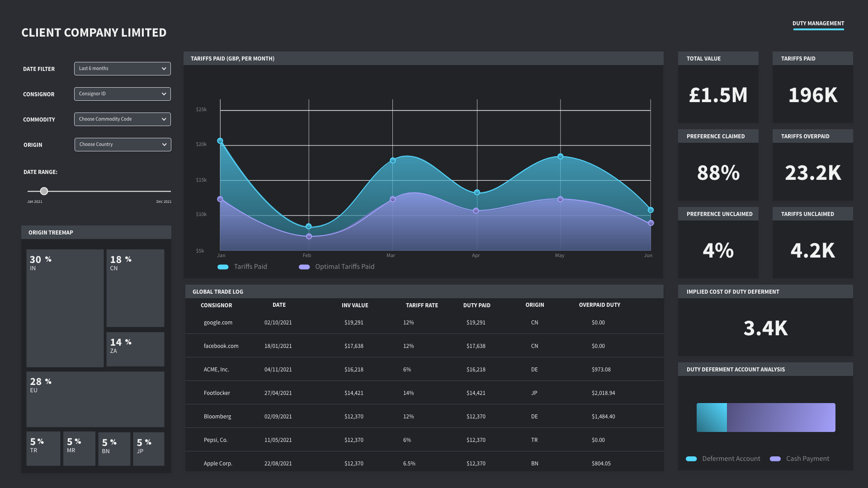Toggle the Tariffs Paid legend marker
Image resolution: width=868 pixels, height=488 pixels.
click(223, 267)
